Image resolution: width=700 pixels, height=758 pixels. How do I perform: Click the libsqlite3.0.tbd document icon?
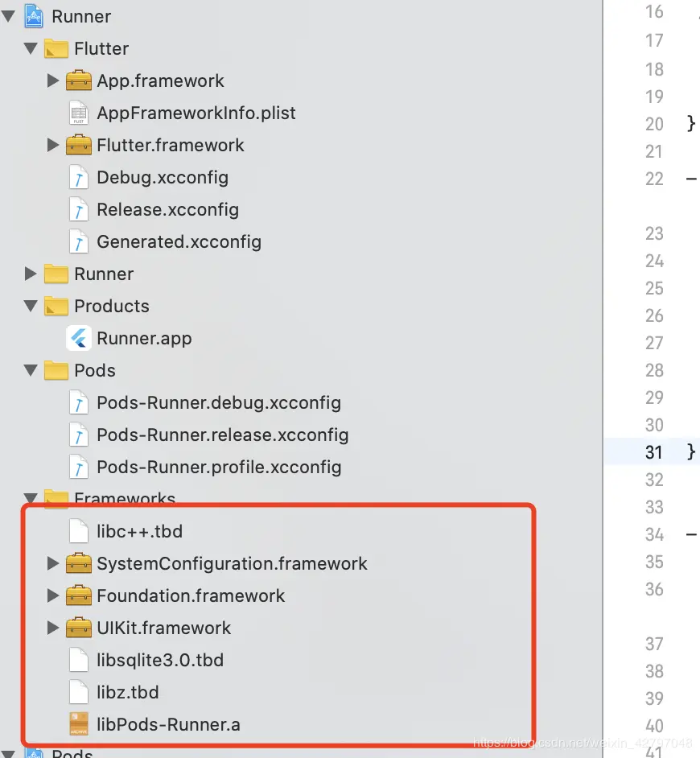(x=79, y=660)
